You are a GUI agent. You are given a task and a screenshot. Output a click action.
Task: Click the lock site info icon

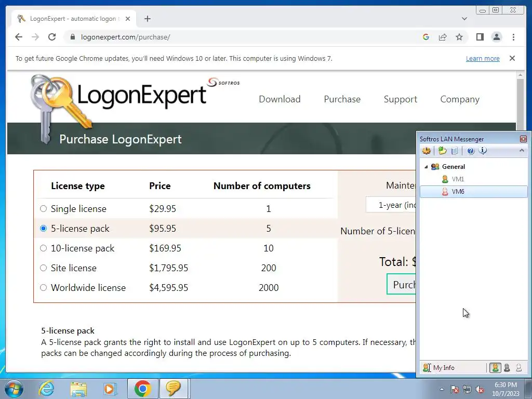pos(72,37)
